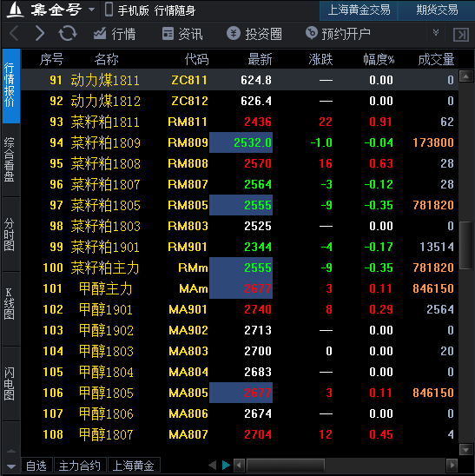Screen dimensions: 475x476
Task: Open the 行情 market quotes section
Action: click(115, 33)
